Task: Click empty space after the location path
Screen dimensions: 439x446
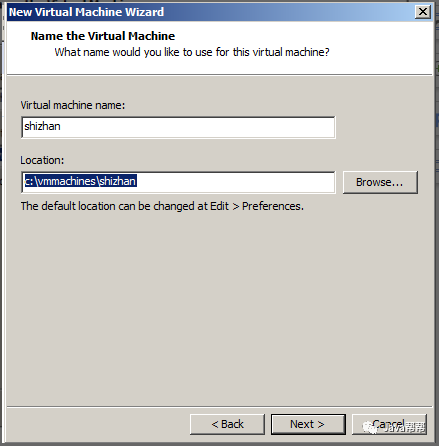Action: click(x=235, y=182)
